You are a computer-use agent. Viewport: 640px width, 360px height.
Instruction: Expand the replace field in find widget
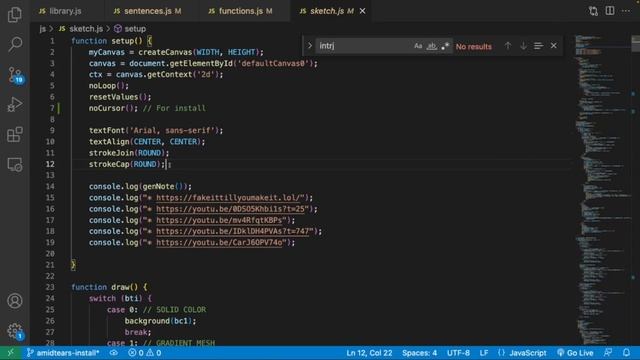point(309,46)
